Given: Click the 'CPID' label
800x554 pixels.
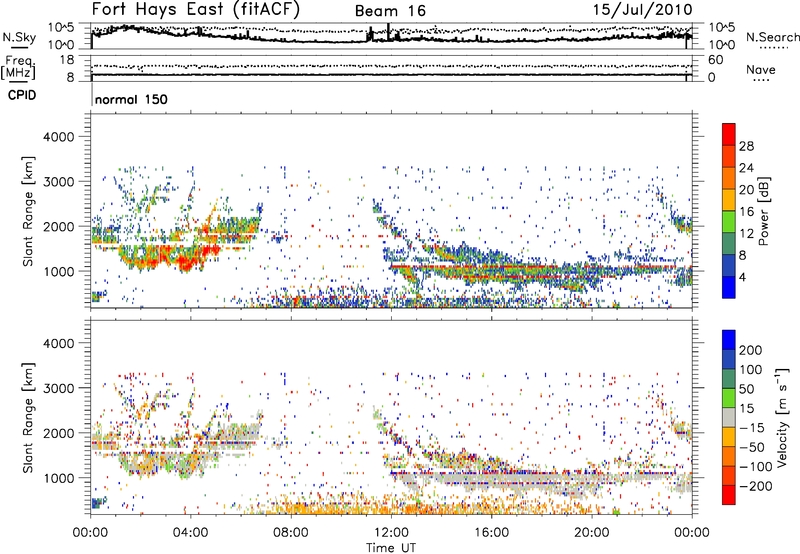Looking at the screenshot, I should point(22,95).
